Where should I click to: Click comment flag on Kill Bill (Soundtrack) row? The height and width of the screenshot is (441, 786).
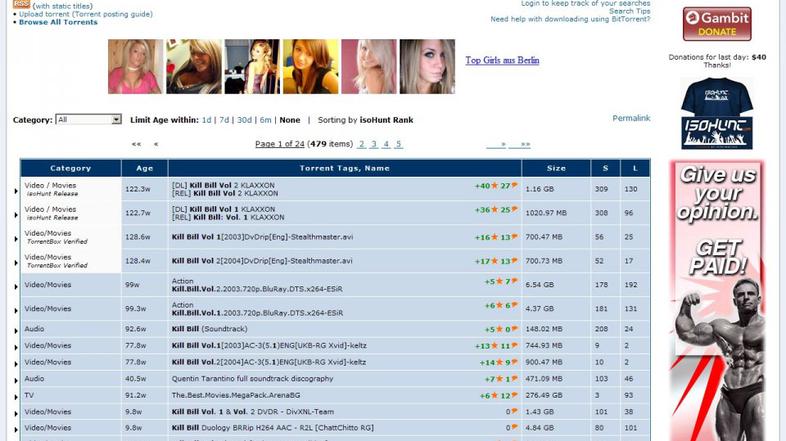[x=514, y=329]
